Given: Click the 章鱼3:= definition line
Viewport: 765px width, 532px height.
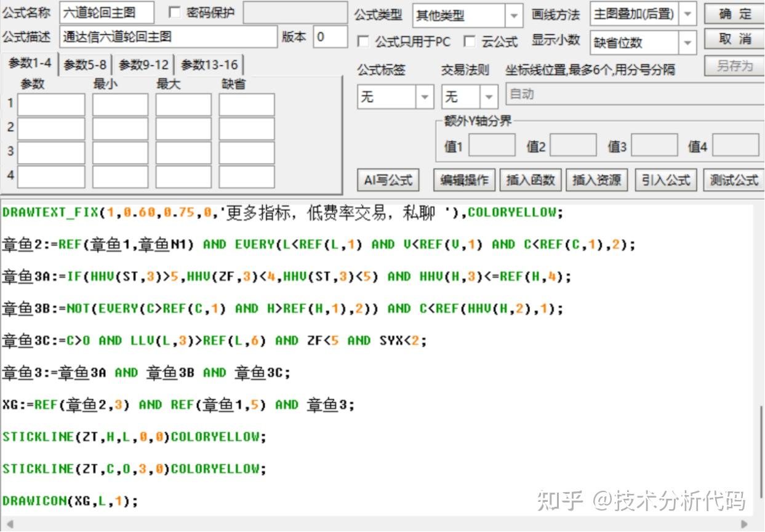Looking at the screenshot, I should pos(146,373).
